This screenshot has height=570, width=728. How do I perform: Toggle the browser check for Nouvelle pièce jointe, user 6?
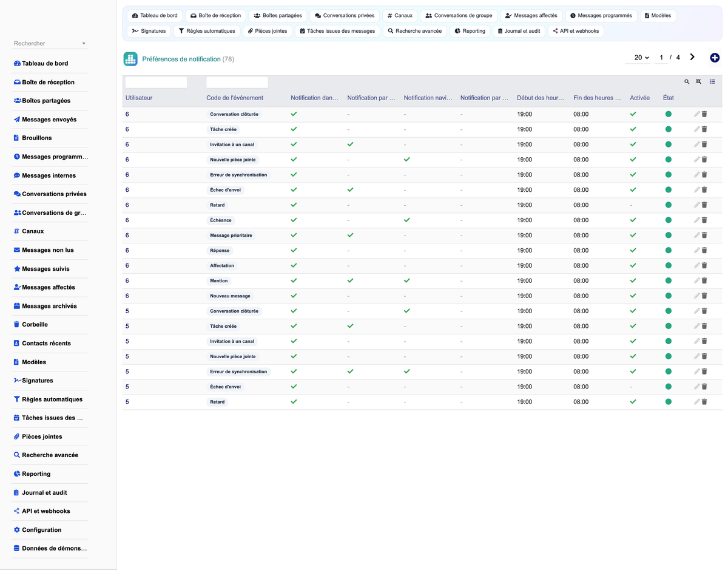pyautogui.click(x=407, y=160)
